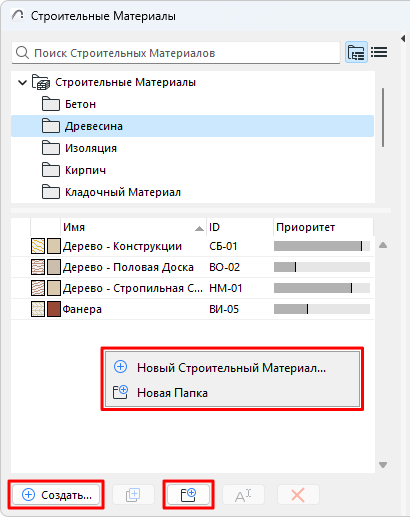Click the Создать... button
This screenshot has width=410, height=517.
(x=56, y=495)
